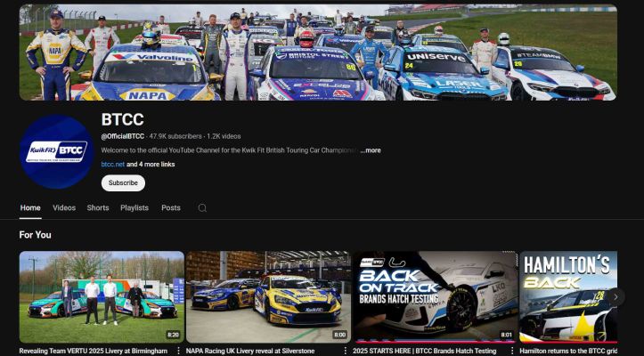Open the Back on Track Brands Hatch thumbnail

[435, 296]
